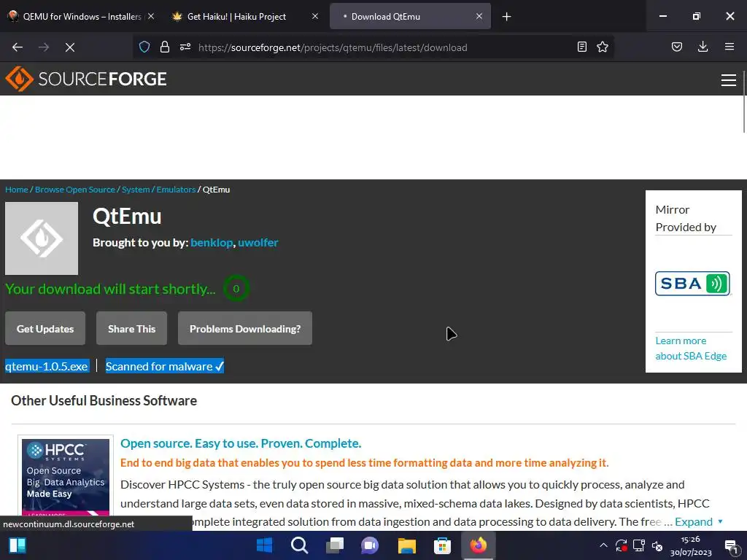Viewport: 747px width, 560px height.
Task: Close the Get Haiku! tab
Action: pos(315,16)
